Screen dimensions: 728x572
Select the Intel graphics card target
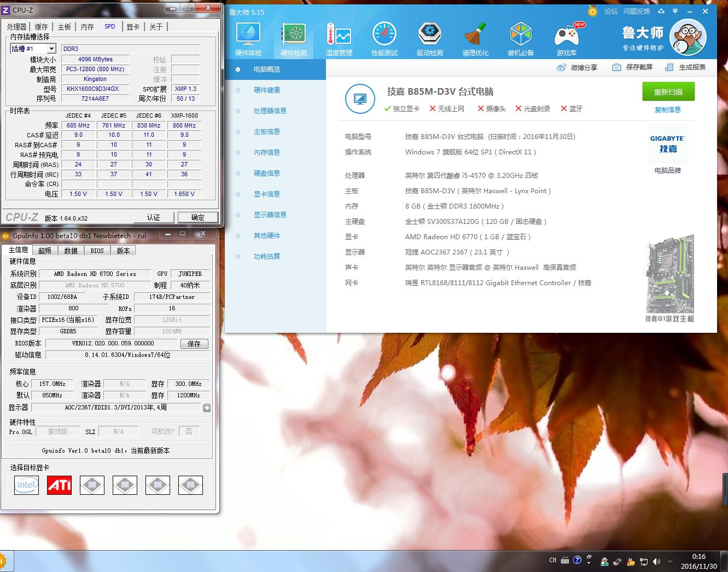click(26, 485)
